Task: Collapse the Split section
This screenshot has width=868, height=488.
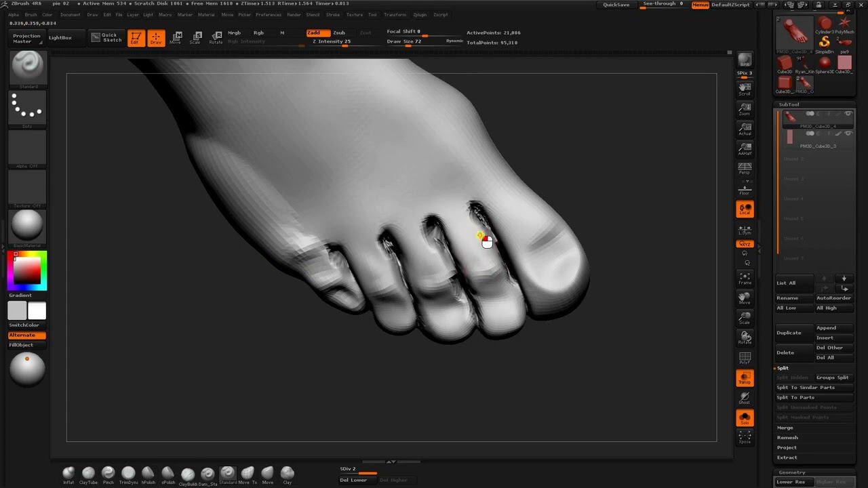Action: pos(783,368)
